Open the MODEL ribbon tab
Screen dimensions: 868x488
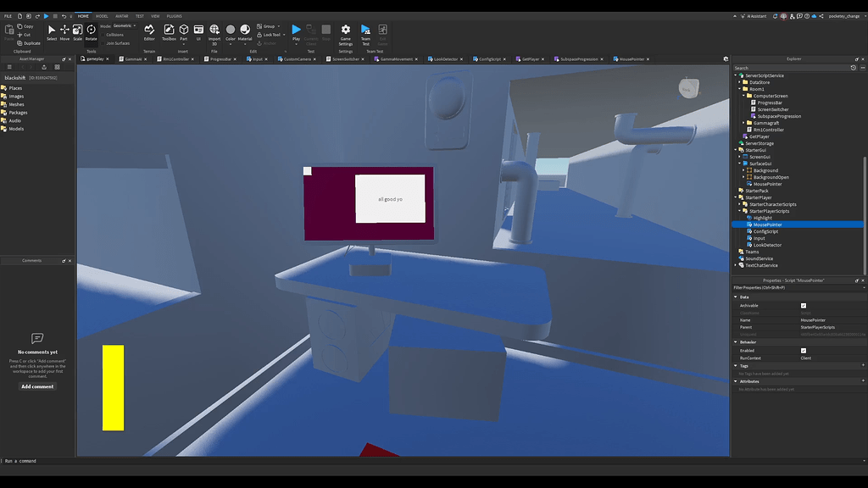pos(102,16)
